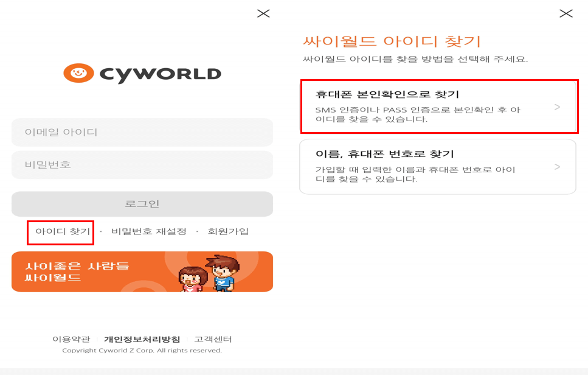Viewport: 588px width, 375px height.
Task: Select 이름, 휴대폰 번호로 찾기 option
Action: [438, 167]
